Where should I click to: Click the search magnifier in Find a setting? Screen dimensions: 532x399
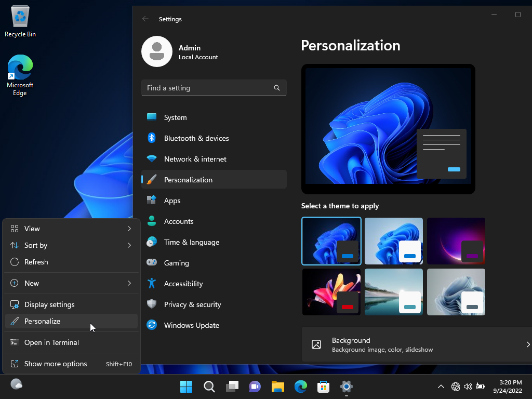click(x=277, y=88)
